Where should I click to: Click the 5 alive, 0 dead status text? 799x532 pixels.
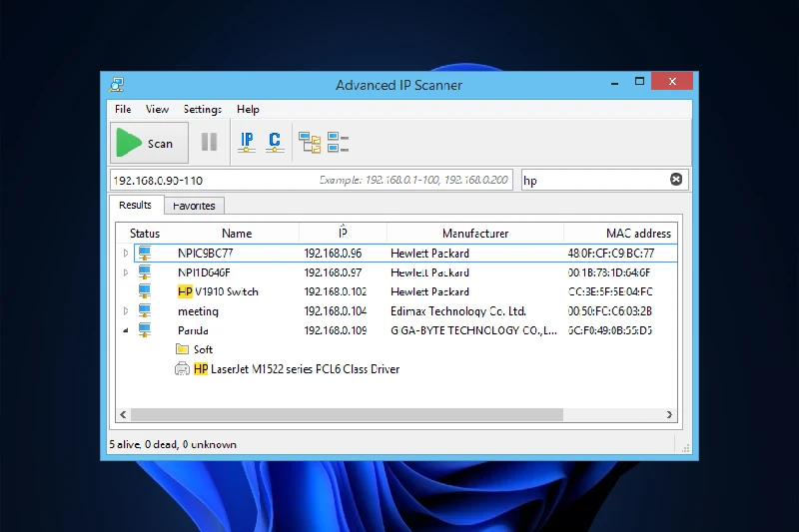point(173,444)
